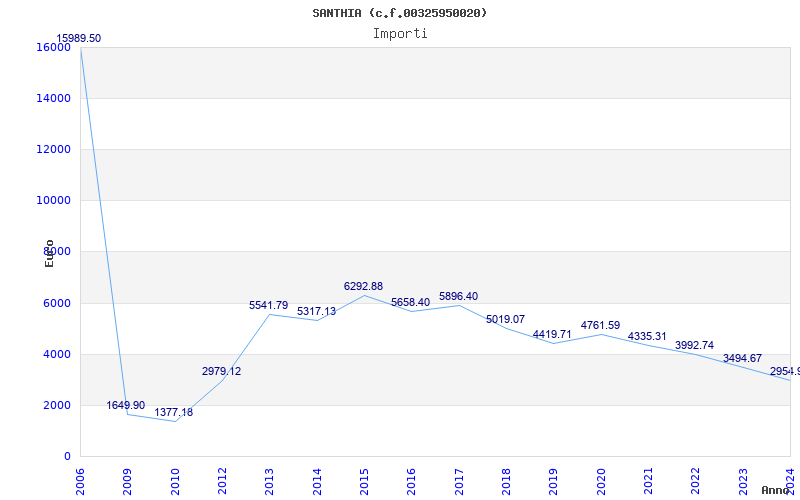
Task: Select the y-axis tick 12000
Action: point(53,149)
